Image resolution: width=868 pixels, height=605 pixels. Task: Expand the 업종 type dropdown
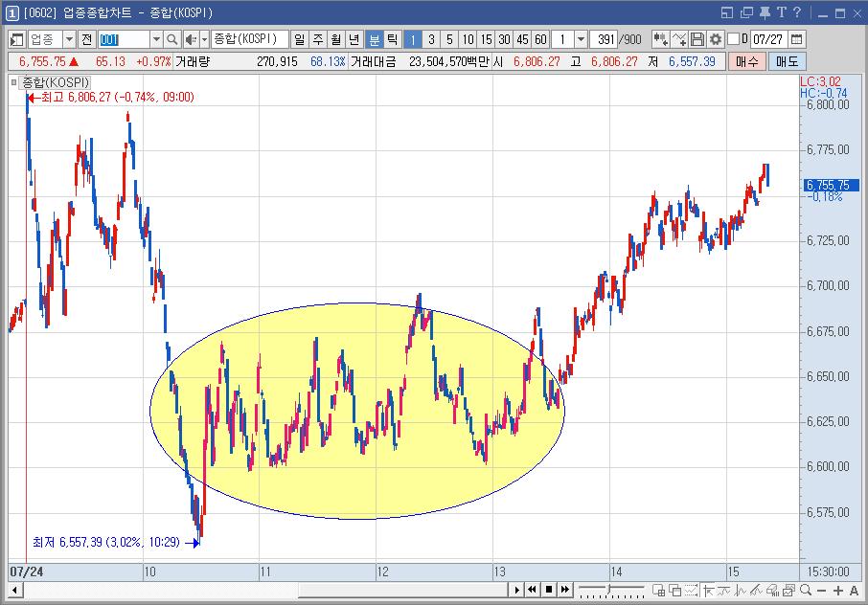point(69,39)
